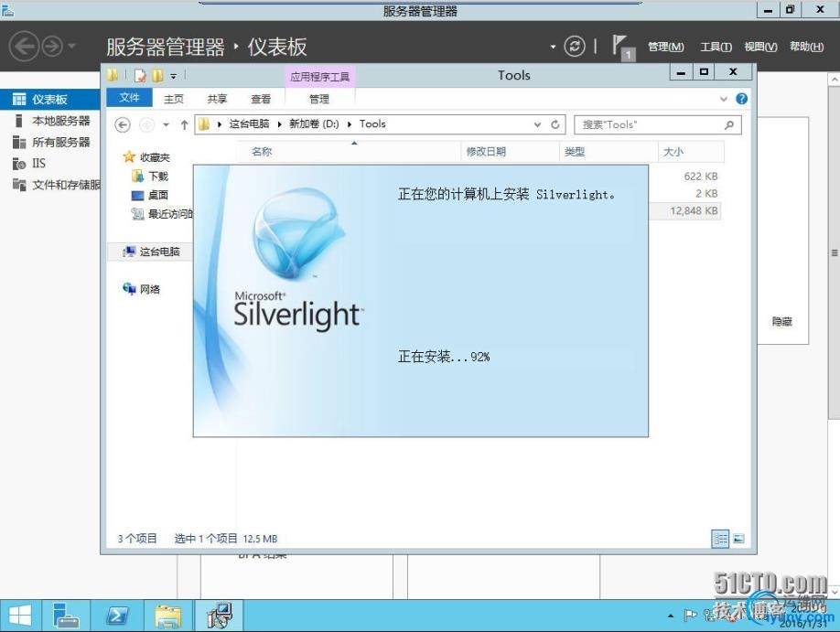Switch to details view icon
This screenshot has width=840, height=632.
coord(720,539)
